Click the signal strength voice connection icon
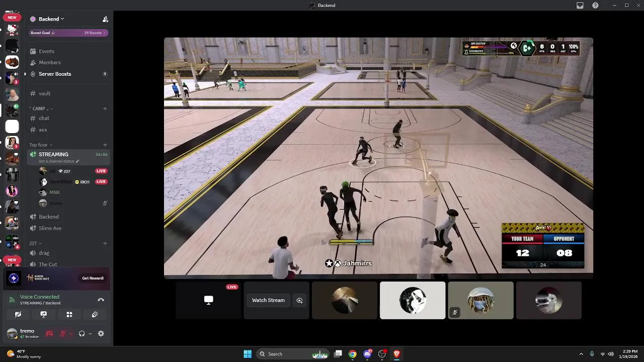The width and height of the screenshot is (644, 362). (x=12, y=300)
